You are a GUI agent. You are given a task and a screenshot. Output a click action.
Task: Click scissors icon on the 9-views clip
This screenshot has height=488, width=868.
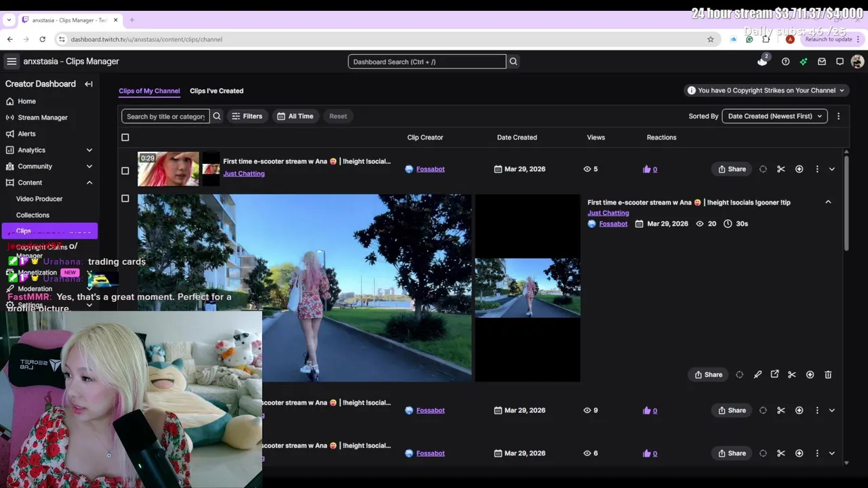(x=781, y=411)
